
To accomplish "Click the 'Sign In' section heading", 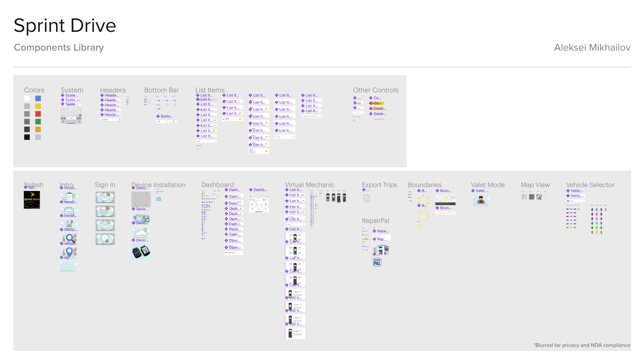I will tap(105, 185).
